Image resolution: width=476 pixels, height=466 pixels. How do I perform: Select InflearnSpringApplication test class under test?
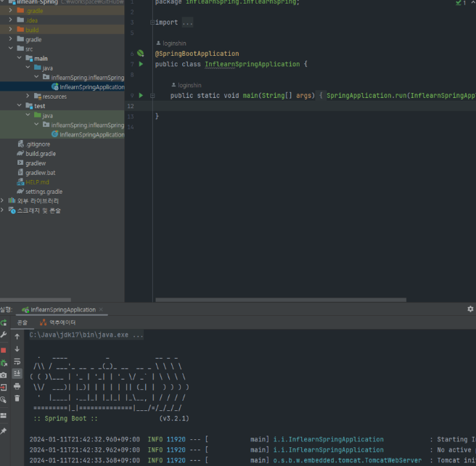tap(92, 134)
